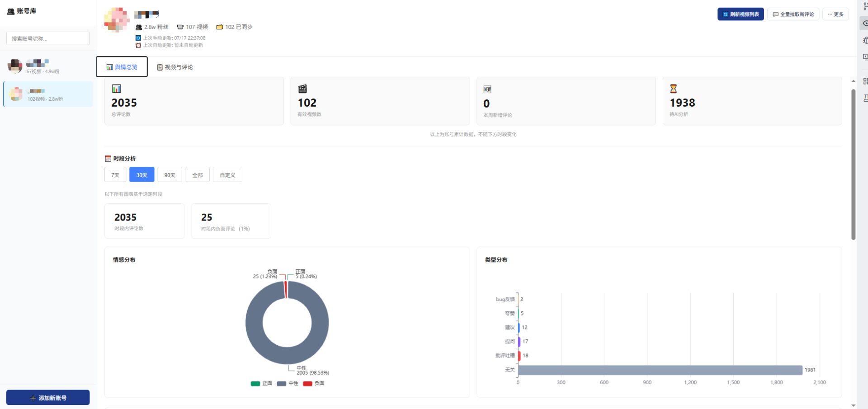
Task: Switch to the 舆情总览 tab
Action: pyautogui.click(x=122, y=67)
